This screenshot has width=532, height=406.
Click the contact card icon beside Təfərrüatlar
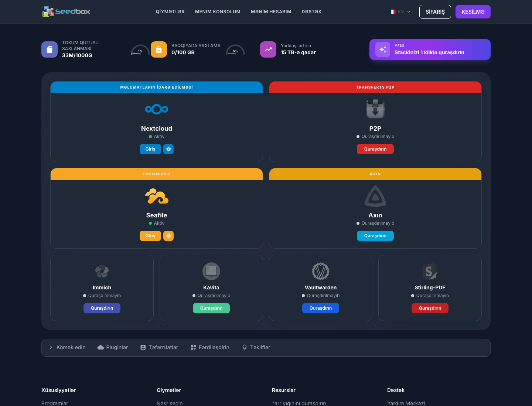pos(143,347)
